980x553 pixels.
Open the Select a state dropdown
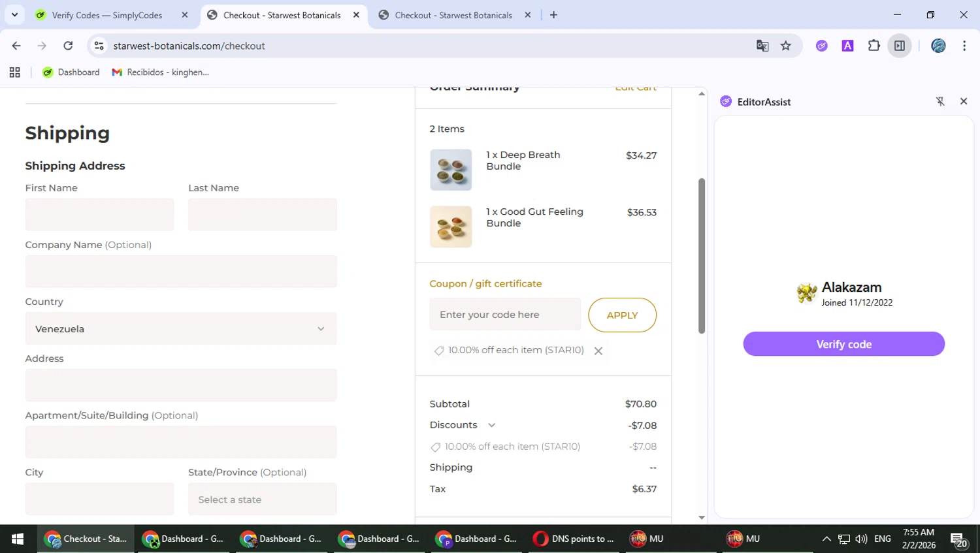click(263, 499)
